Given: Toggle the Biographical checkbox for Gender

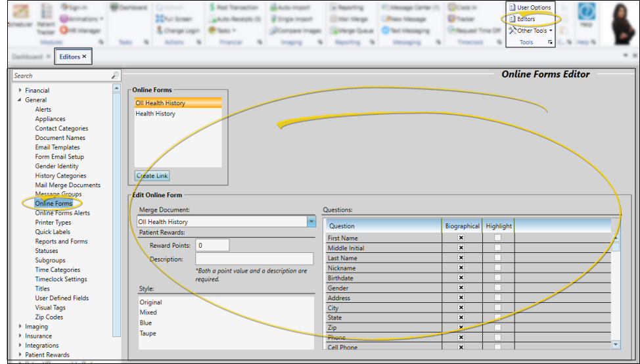Looking at the screenshot, I should coord(461,288).
